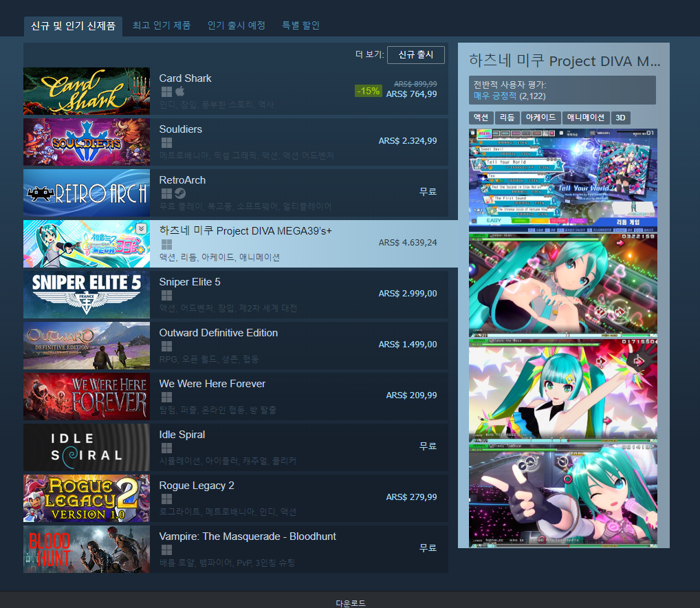Click the Windows icon under Rogue Legacy 2
The height and width of the screenshot is (608, 700).
tap(166, 499)
